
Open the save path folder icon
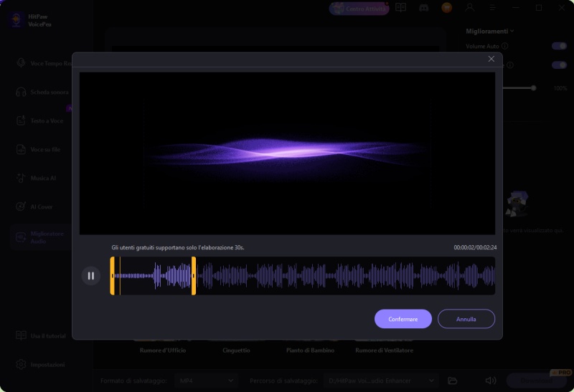452,381
